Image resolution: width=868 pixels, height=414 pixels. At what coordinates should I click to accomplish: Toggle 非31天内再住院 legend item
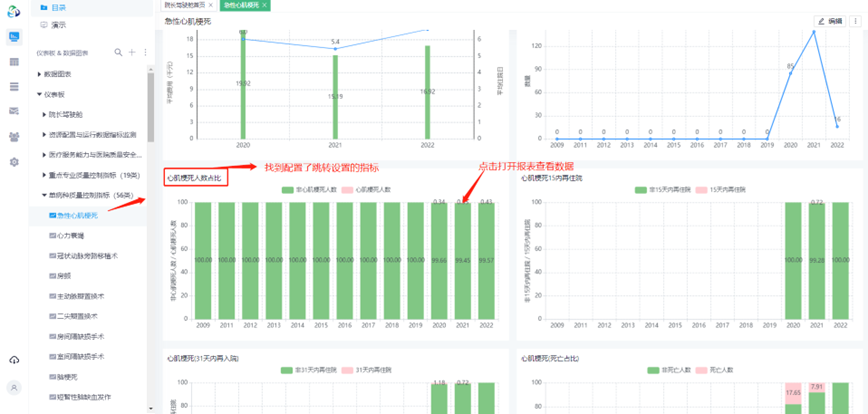tap(308, 369)
